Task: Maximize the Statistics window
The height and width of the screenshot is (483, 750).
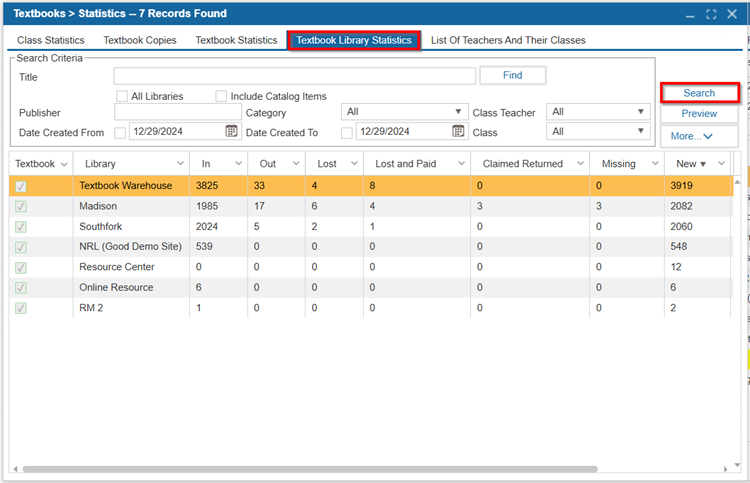Action: point(711,14)
